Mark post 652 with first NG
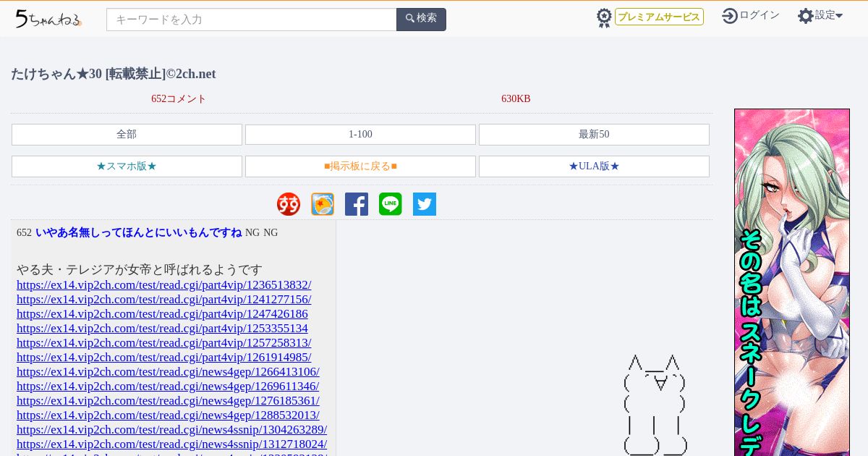868x456 pixels. pos(252,232)
